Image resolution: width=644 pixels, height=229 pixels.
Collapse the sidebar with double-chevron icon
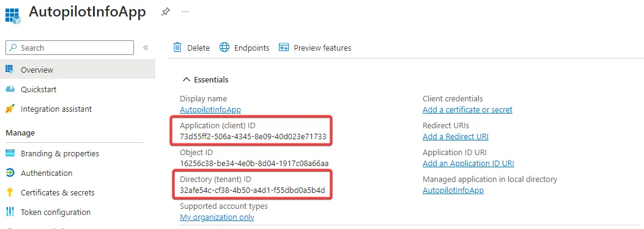pos(146,48)
